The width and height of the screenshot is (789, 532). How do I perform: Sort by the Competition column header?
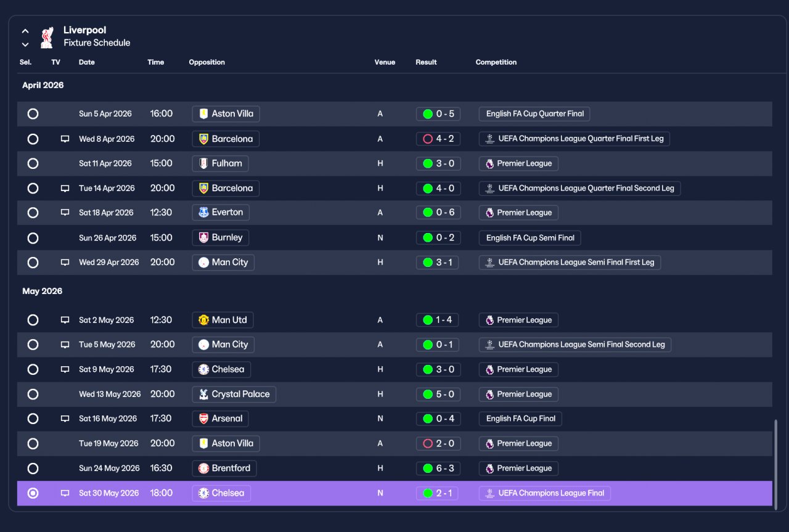pos(496,62)
